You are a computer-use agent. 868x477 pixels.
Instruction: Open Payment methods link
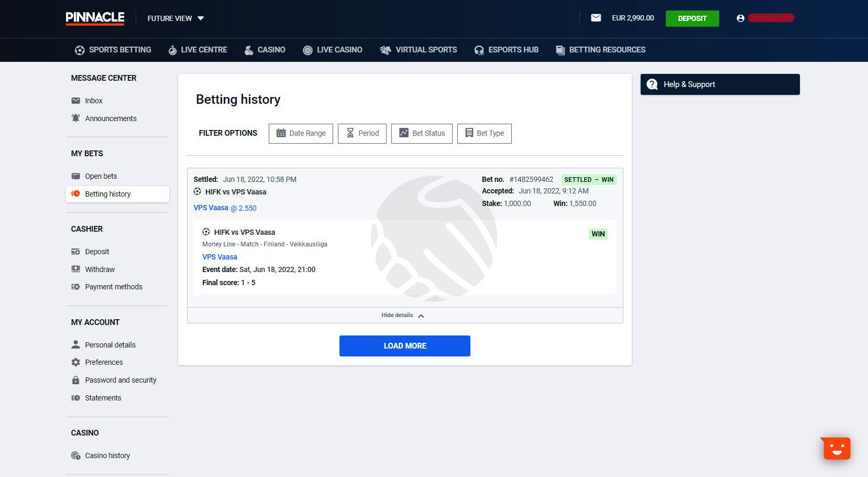coord(114,287)
